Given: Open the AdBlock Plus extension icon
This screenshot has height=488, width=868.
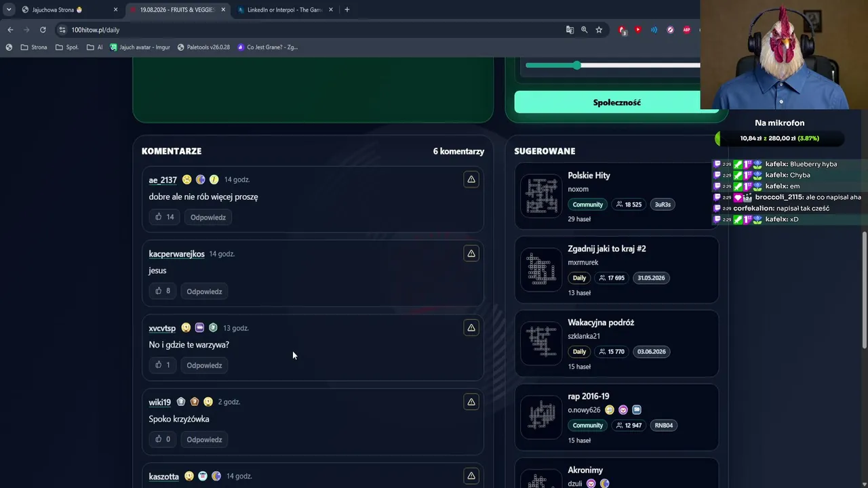Looking at the screenshot, I should pos(686,30).
